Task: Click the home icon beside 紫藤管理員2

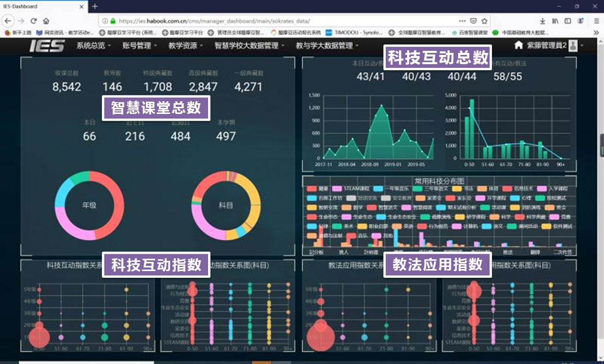Action: click(x=519, y=45)
